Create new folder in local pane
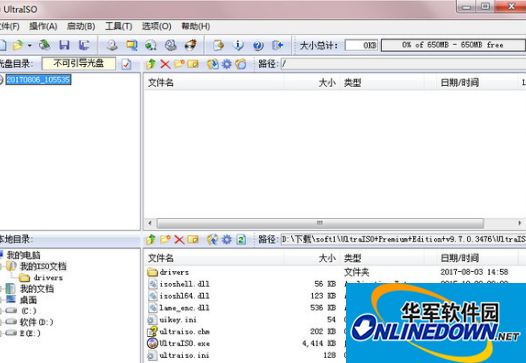526x363 pixels. pyautogui.click(x=165, y=239)
